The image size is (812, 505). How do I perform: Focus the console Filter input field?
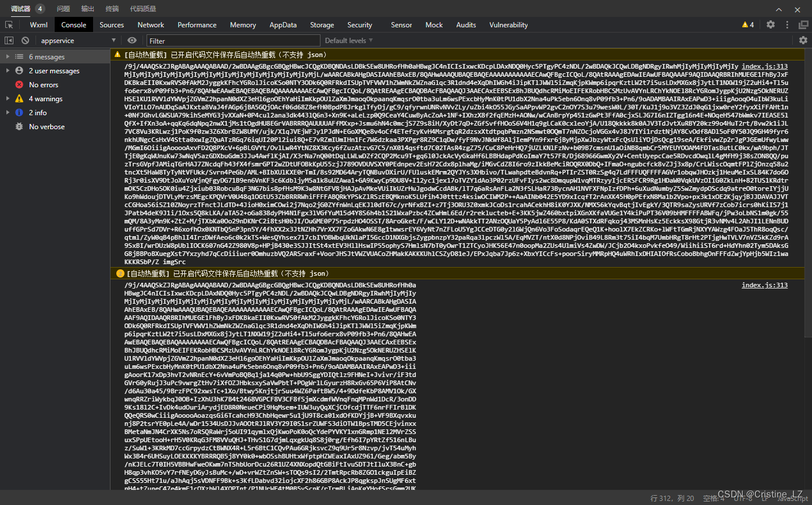tap(233, 41)
